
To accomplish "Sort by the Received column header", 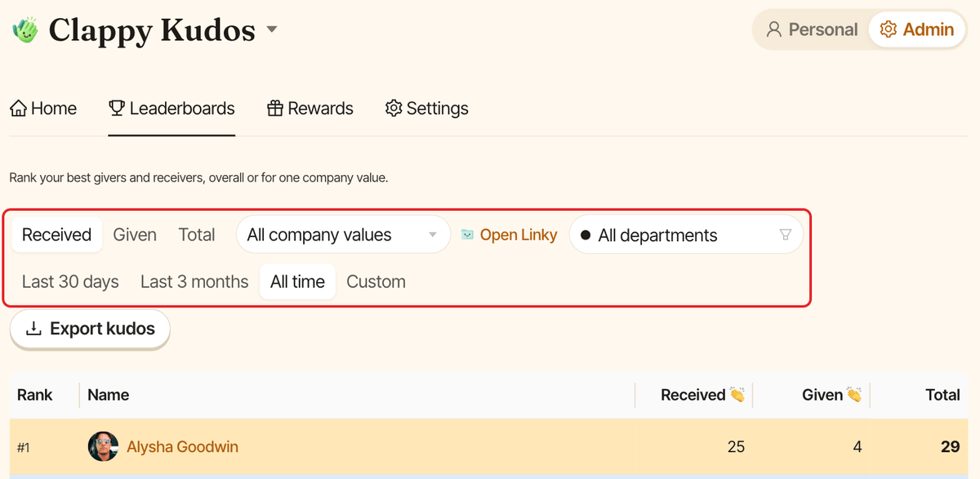I will click(702, 395).
